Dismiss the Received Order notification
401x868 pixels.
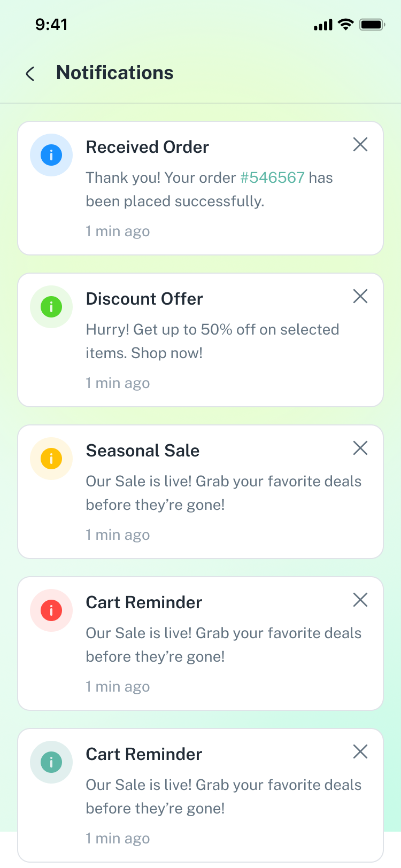pos(360,144)
